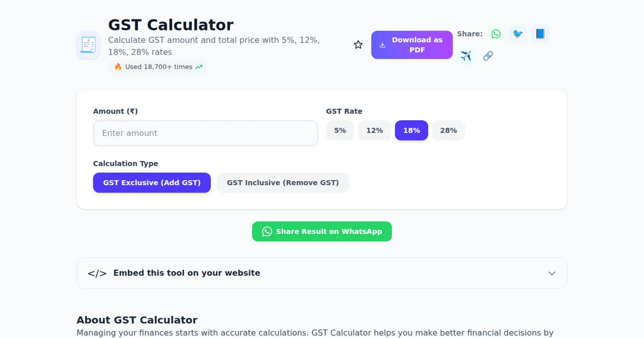Switch to GST Exclusive (Add GST)

152,182
